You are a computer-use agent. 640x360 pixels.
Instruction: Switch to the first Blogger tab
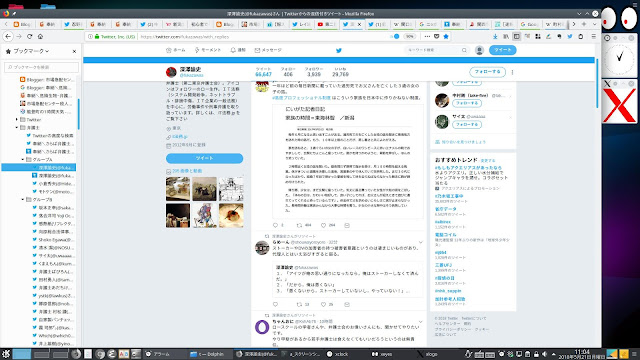point(22,24)
